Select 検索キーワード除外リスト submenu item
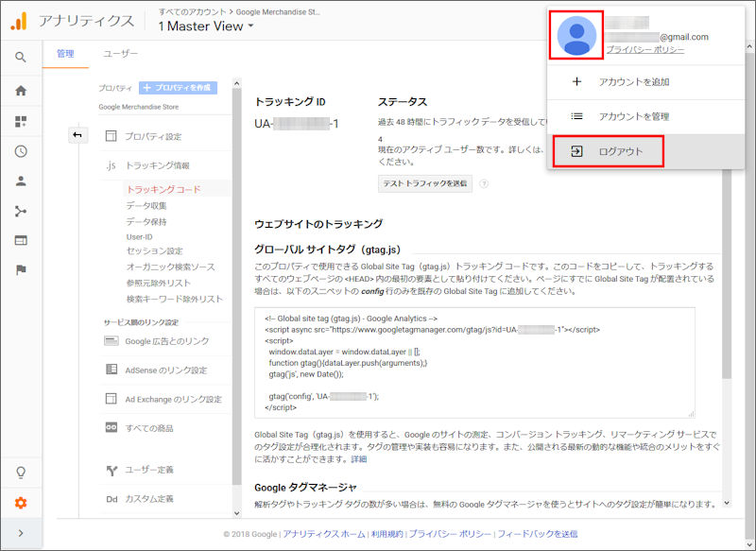This screenshot has width=756, height=551. [175, 299]
